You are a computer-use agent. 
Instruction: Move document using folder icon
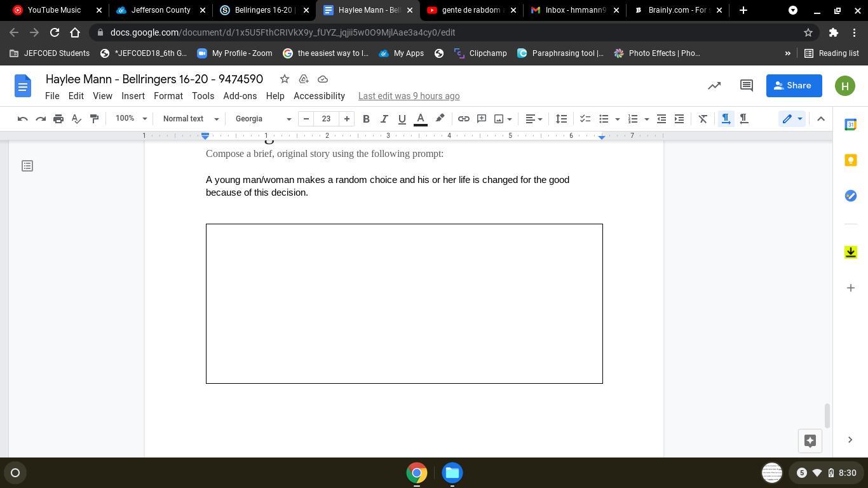[x=304, y=79]
